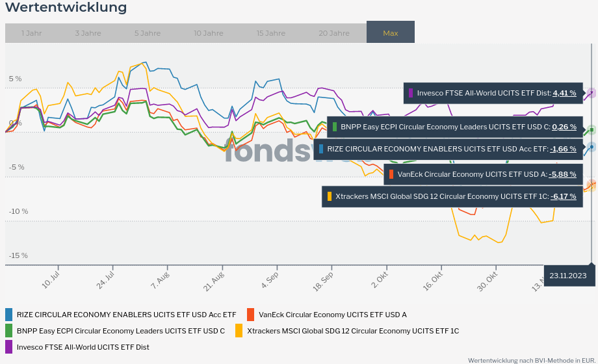Choose the 15 Jahre tab

click(x=270, y=33)
